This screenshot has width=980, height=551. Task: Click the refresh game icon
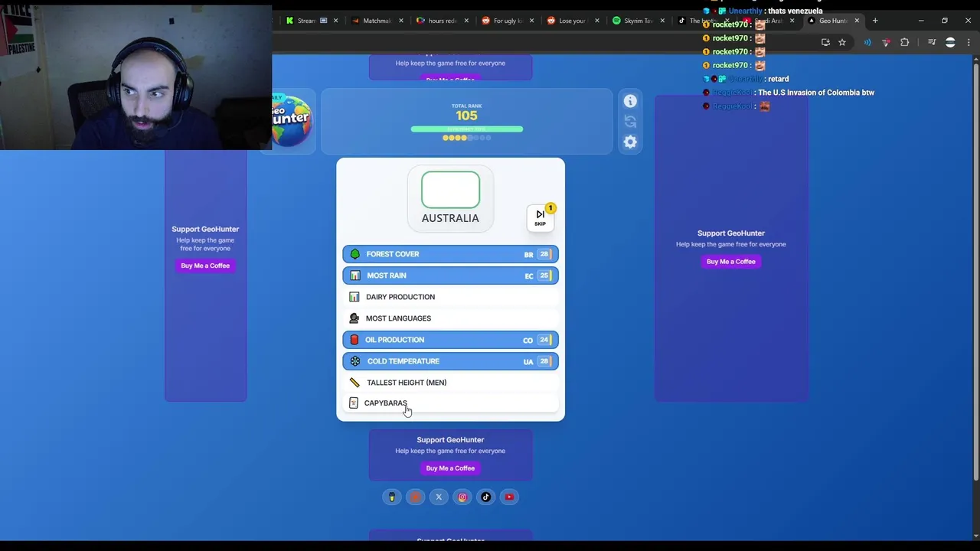pos(630,121)
